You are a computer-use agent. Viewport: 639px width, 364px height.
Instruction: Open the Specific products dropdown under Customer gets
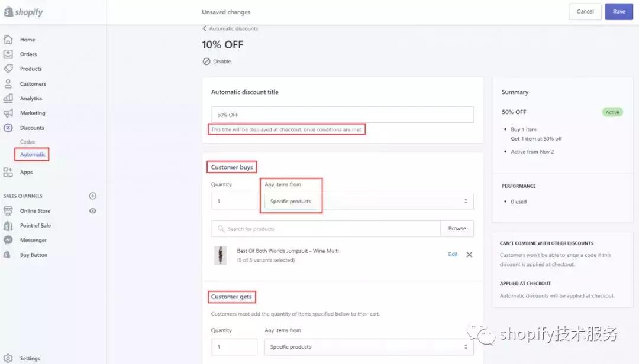pos(370,347)
